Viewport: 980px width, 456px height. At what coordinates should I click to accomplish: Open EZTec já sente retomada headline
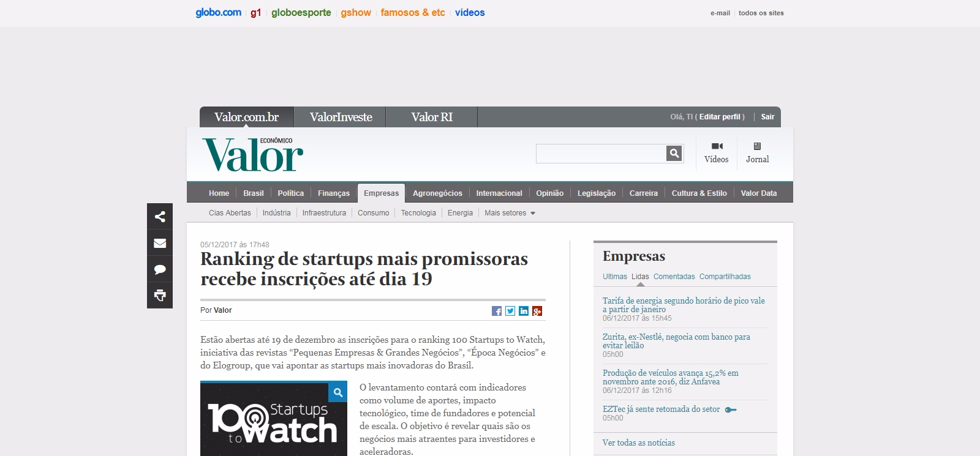[x=661, y=409]
